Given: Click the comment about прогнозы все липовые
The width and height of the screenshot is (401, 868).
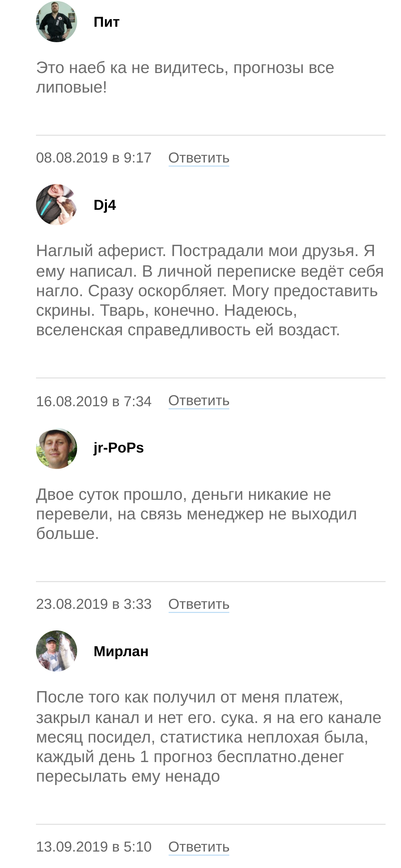Looking at the screenshot, I should (x=185, y=77).
